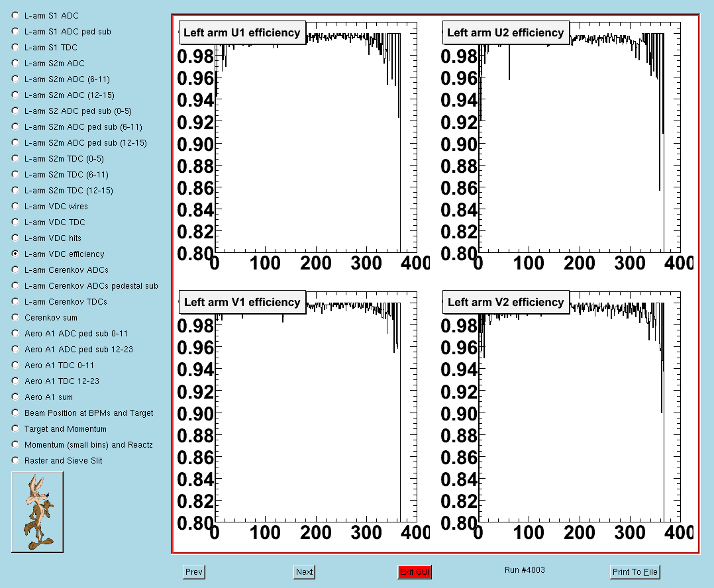
Task: Select Target and Momentum radio button
Action: tap(15, 429)
